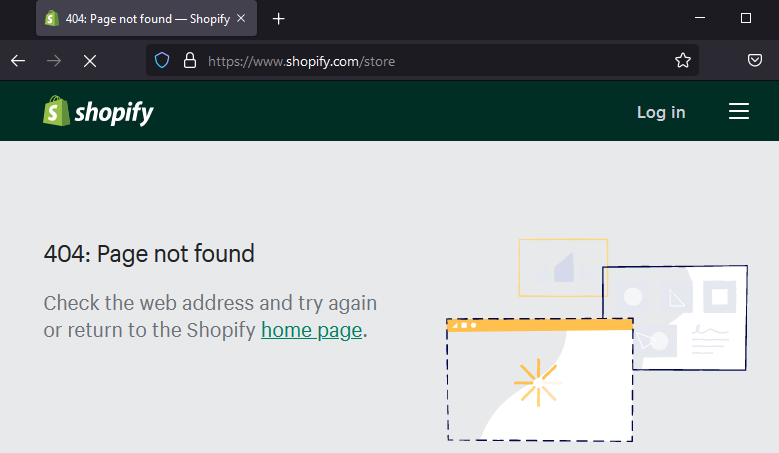Click the Shopify favicon on the tab
779x453 pixels.
(52, 19)
